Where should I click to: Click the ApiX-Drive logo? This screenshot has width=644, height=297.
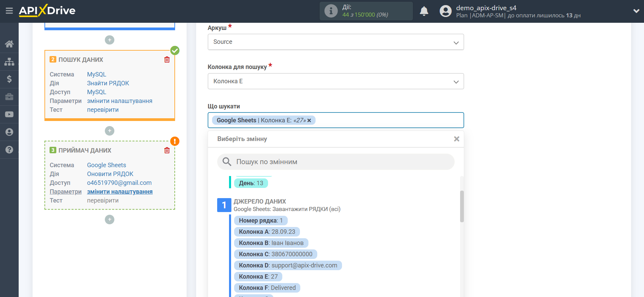[47, 11]
